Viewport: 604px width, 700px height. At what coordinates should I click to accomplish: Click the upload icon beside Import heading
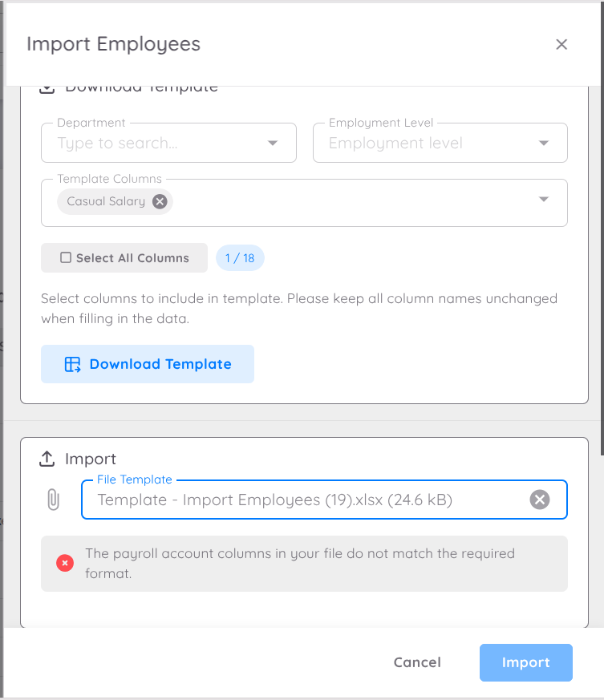click(x=47, y=459)
